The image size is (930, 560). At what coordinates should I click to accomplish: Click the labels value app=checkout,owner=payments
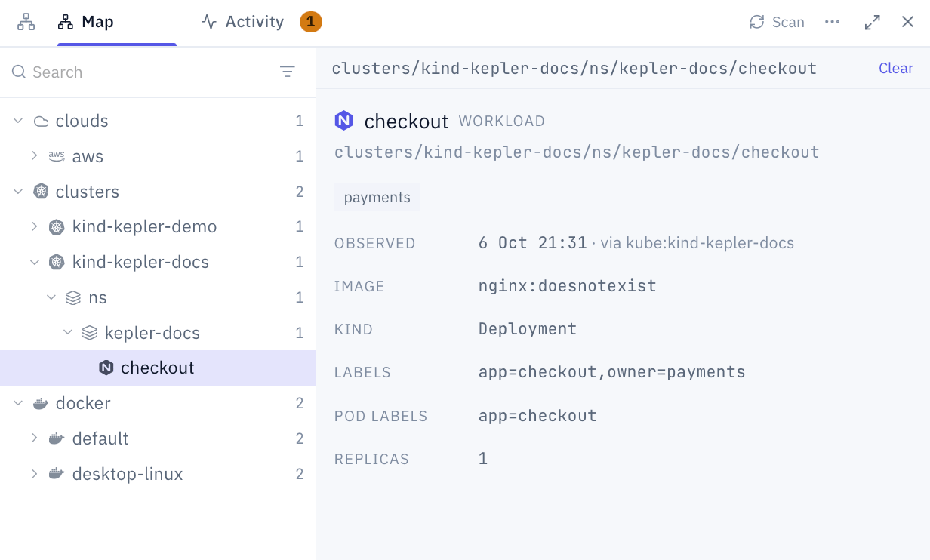point(612,372)
